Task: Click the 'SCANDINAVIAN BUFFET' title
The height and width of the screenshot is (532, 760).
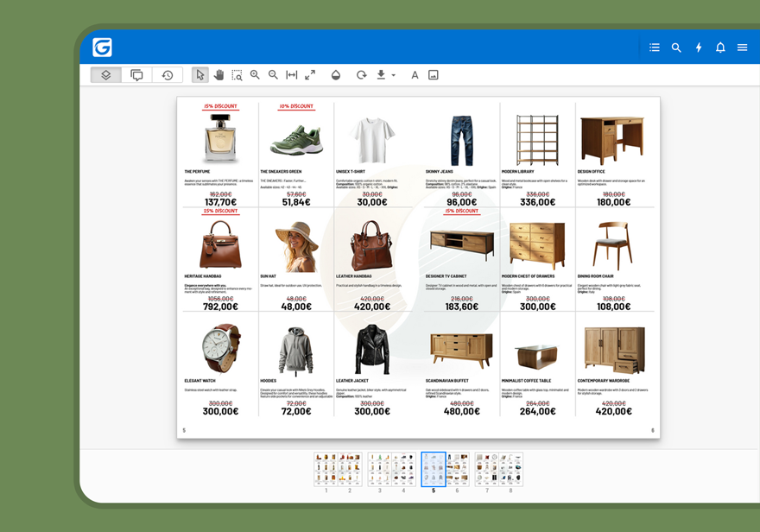Action: coord(446,381)
